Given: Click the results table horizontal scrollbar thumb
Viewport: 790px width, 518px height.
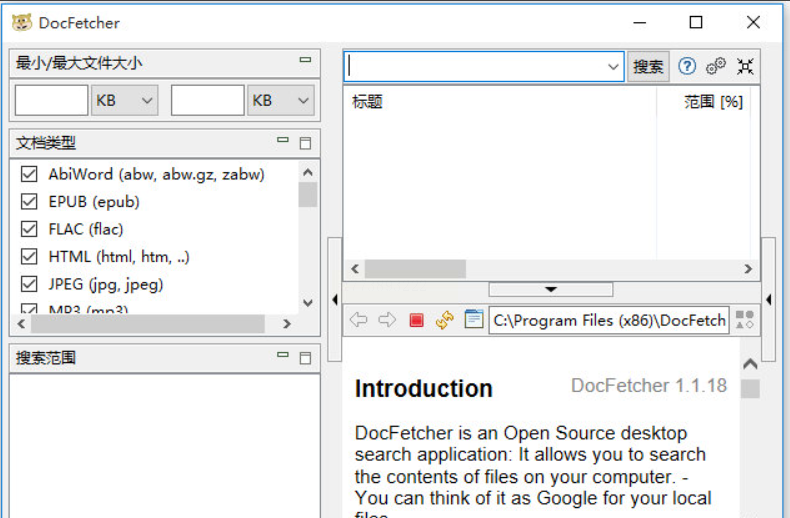Looking at the screenshot, I should 415,269.
